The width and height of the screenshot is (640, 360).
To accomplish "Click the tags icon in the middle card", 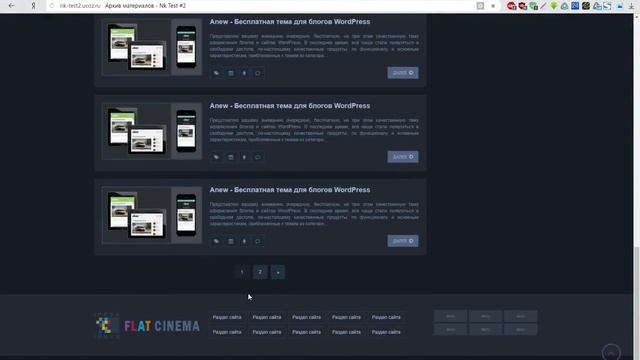I will pos(216,157).
